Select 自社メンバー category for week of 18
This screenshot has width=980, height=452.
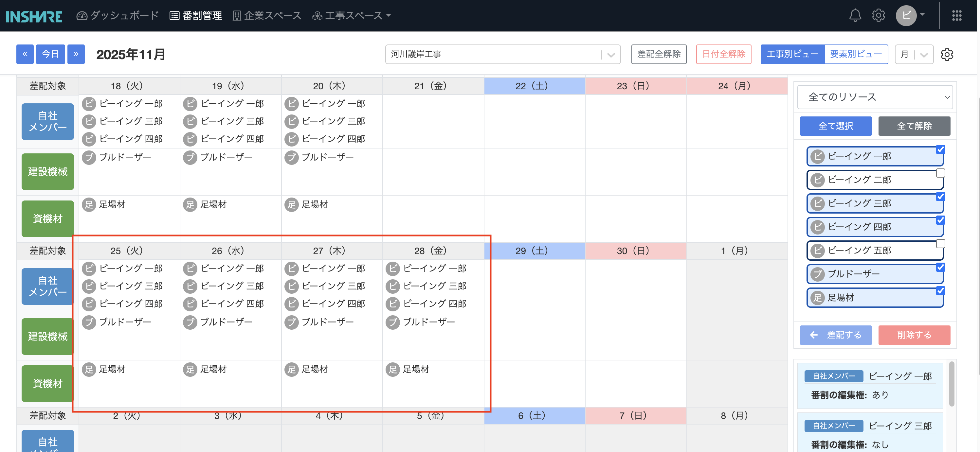click(48, 122)
